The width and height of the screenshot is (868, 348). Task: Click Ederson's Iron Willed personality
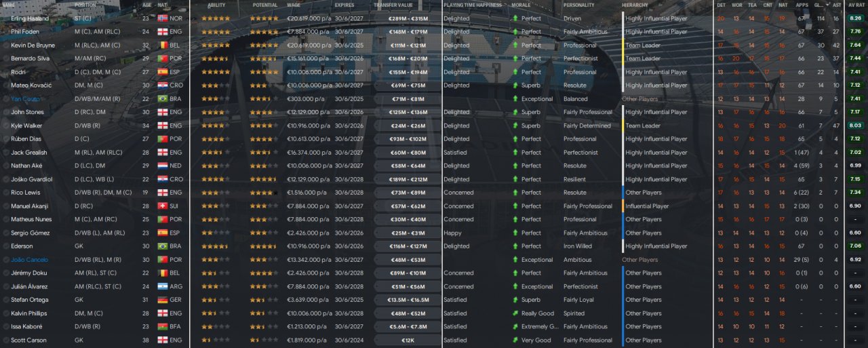pyautogui.click(x=578, y=246)
